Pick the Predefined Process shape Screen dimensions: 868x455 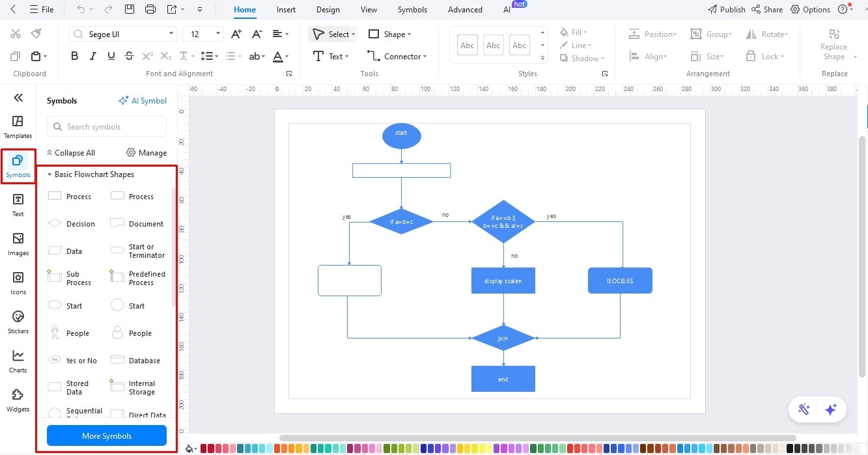138,278
